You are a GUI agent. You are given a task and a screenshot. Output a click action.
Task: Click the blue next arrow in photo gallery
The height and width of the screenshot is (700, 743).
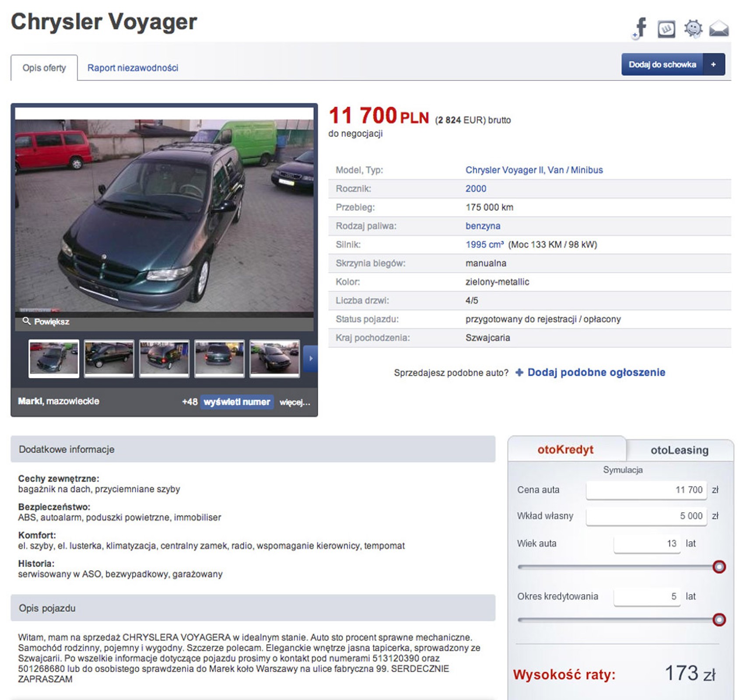(311, 358)
